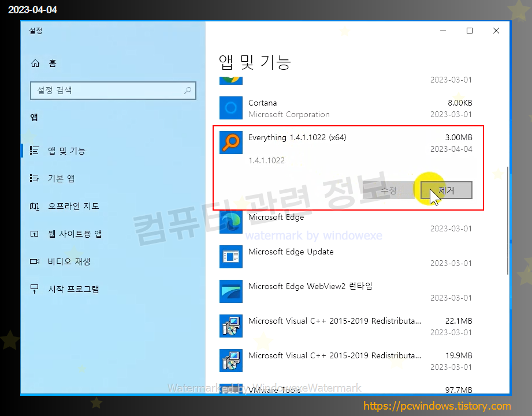Click the 22.1MB Visual C++ Redistributable icon
The image size is (532, 416).
pyautogui.click(x=230, y=326)
